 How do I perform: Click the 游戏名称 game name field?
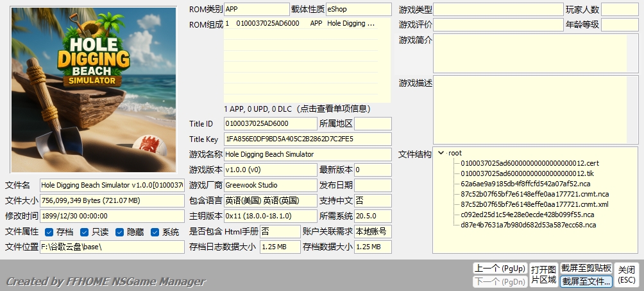click(307, 154)
